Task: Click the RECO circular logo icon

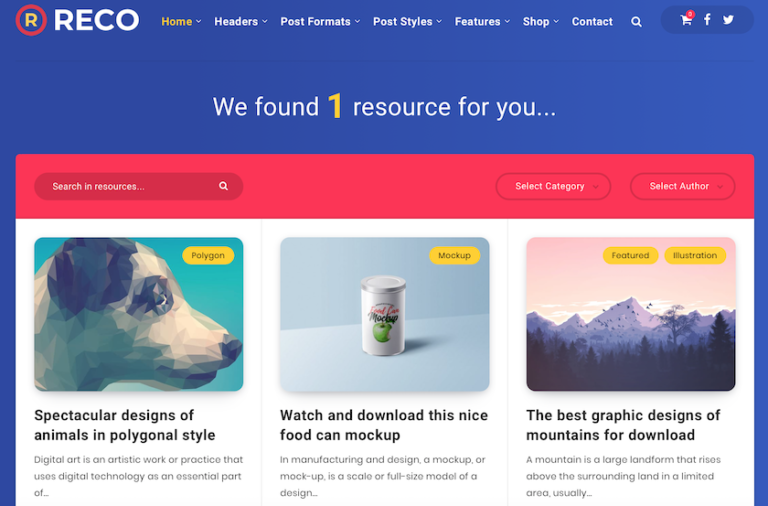Action: pos(31,20)
